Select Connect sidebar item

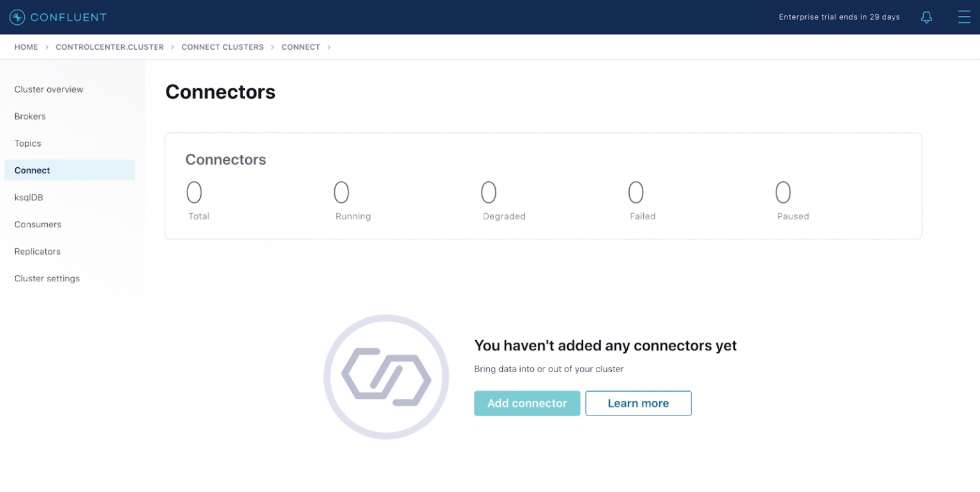tap(32, 170)
